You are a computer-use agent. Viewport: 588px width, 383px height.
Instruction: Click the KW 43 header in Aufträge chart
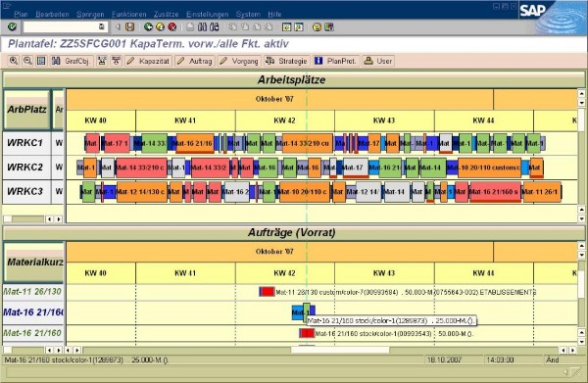(x=384, y=273)
